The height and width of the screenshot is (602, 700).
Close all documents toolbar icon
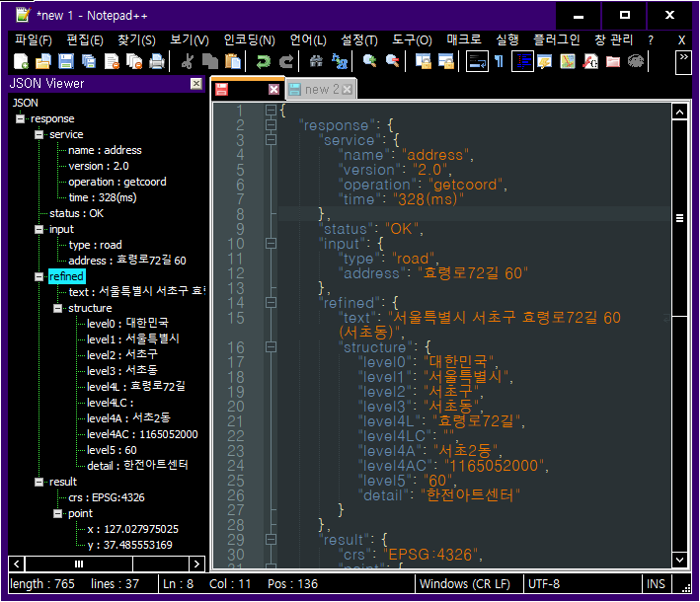tap(134, 61)
